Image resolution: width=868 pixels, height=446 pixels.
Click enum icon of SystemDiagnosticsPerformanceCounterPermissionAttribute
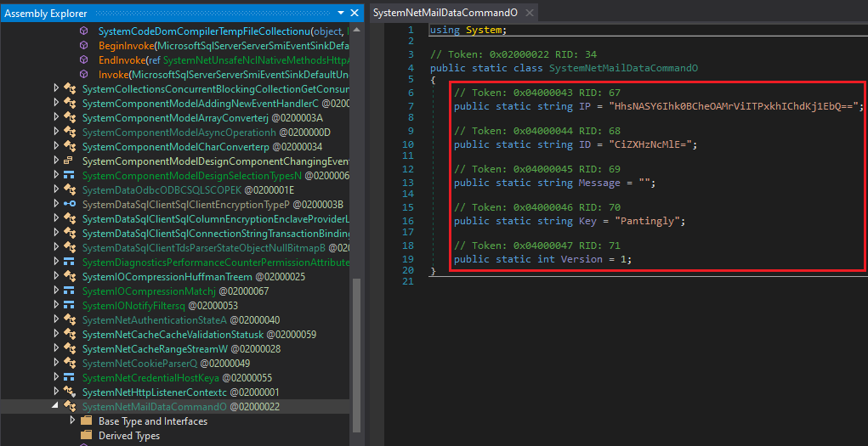(69, 261)
